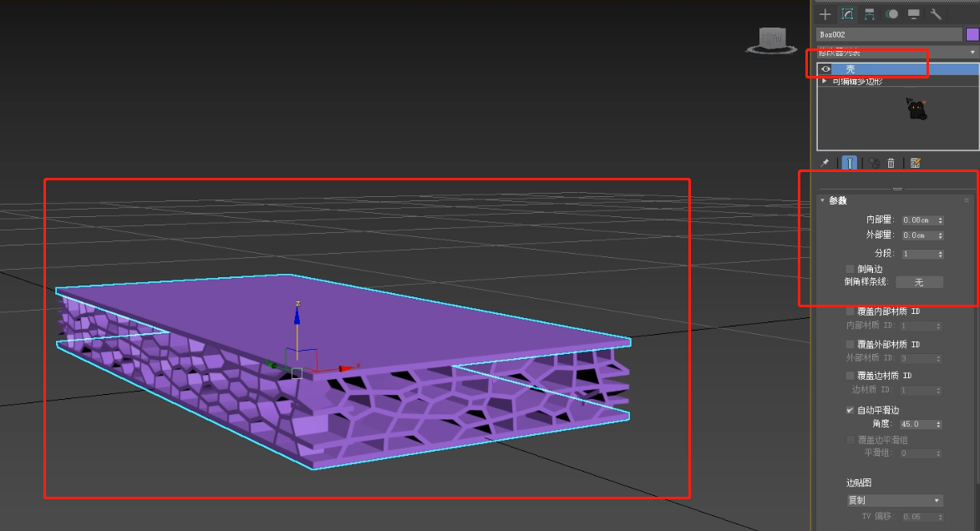Image resolution: width=980 pixels, height=531 pixels.
Task: Click the red X axis gizmo arrow
Action: (x=346, y=368)
